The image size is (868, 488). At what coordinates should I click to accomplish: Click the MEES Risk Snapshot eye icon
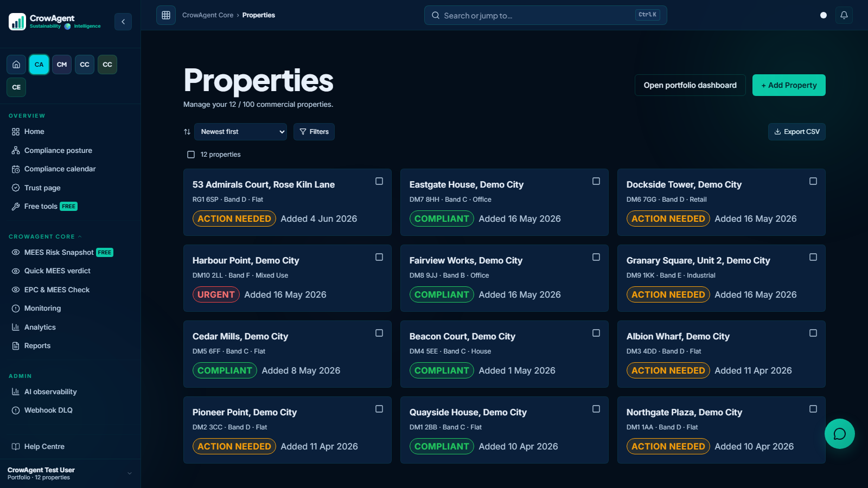16,252
